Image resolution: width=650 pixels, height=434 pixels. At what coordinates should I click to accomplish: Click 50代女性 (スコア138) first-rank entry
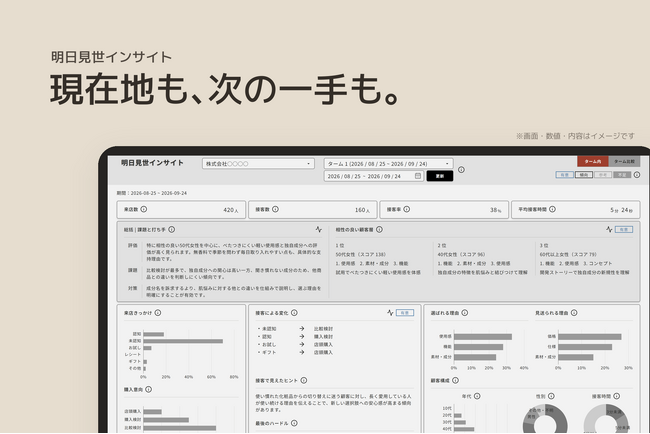[360, 255]
